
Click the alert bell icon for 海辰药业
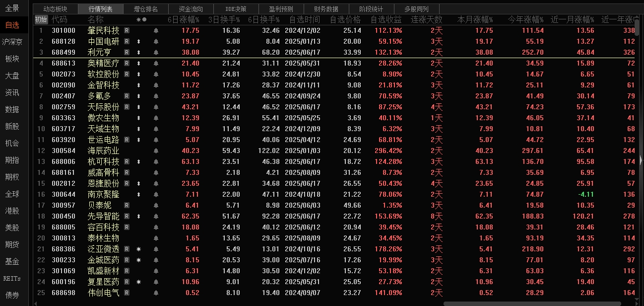click(x=156, y=151)
